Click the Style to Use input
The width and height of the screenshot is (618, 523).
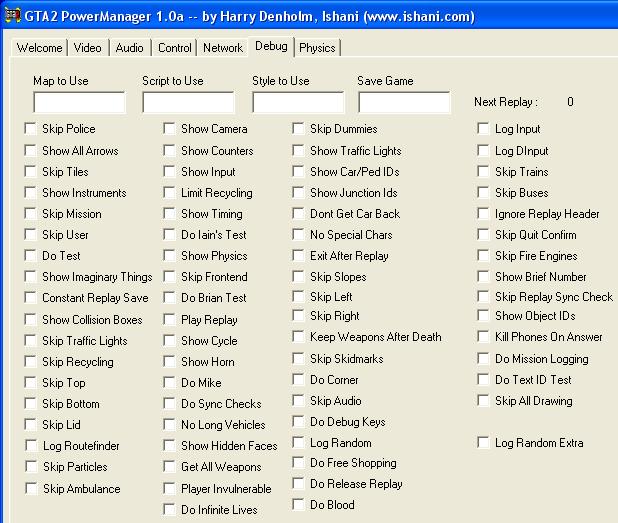tap(297, 103)
